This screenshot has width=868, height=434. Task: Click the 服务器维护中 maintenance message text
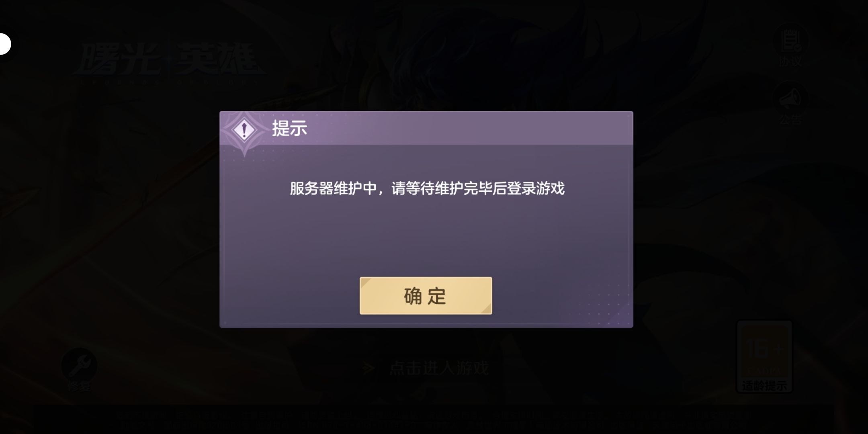pyautogui.click(x=427, y=188)
